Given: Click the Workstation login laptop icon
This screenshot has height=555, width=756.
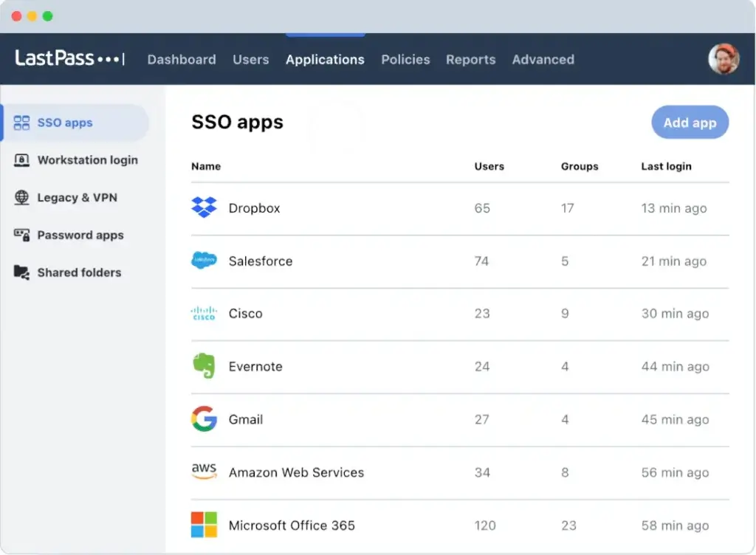Looking at the screenshot, I should click(x=21, y=160).
